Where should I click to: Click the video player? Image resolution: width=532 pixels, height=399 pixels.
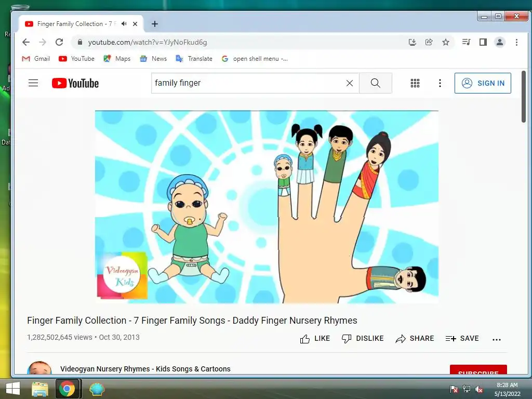coord(267,207)
